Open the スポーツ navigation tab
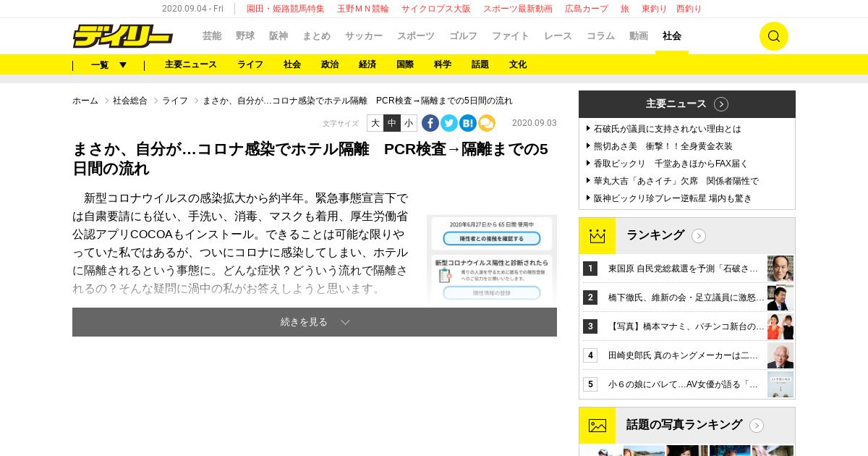Viewport: 868px width, 456px height. coord(416,36)
